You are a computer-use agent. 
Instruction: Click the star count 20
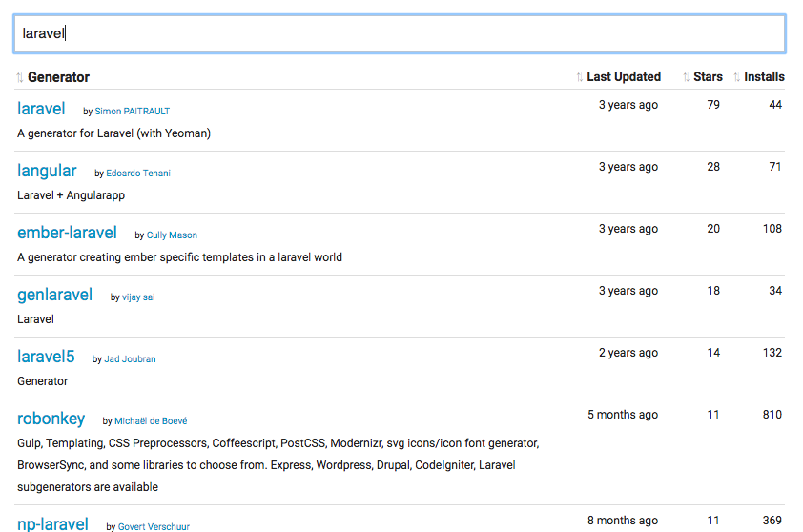[713, 229]
